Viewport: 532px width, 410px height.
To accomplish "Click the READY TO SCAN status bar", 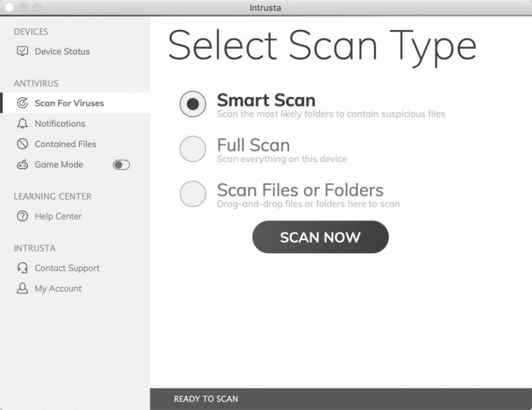I will click(206, 398).
